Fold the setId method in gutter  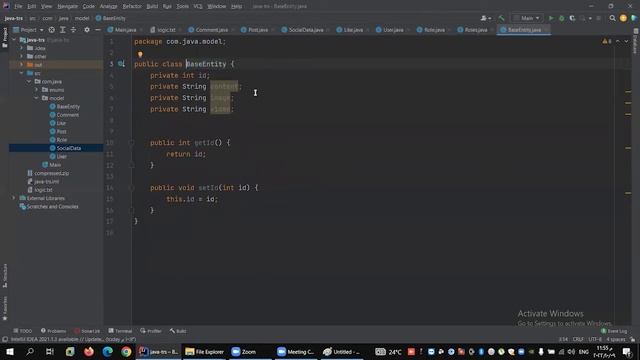click(131, 188)
